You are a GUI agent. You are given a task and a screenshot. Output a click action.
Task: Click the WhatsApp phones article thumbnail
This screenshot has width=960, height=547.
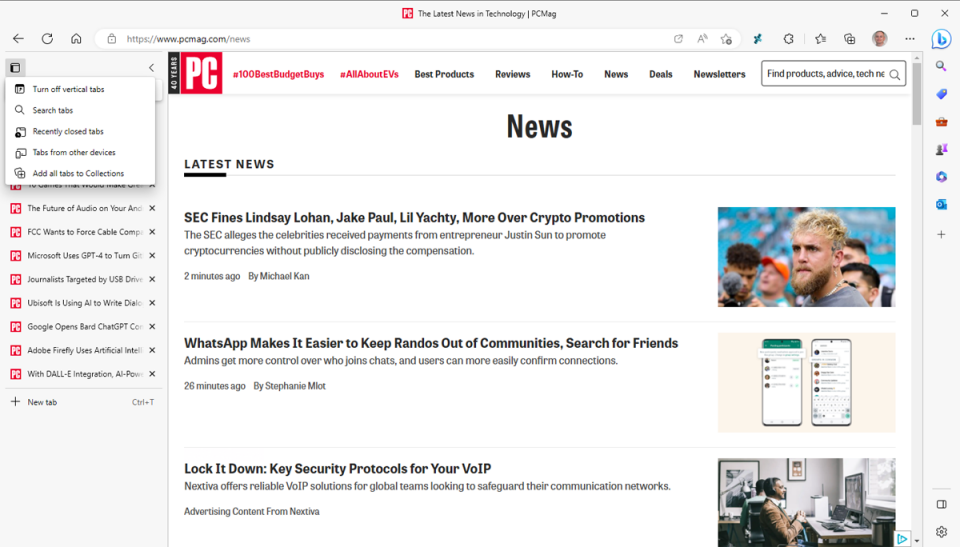click(806, 382)
